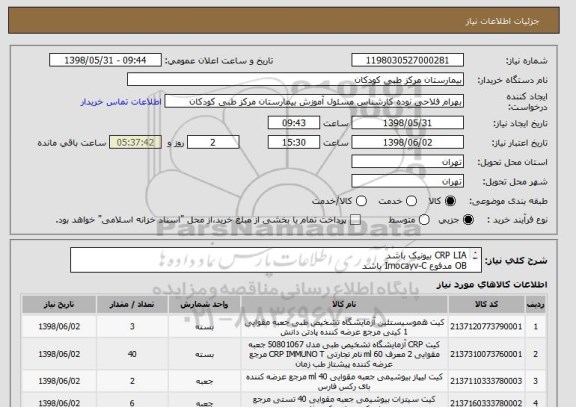The image size is (576, 407).
Task: Click the کد کالا column header
Action: (486, 305)
